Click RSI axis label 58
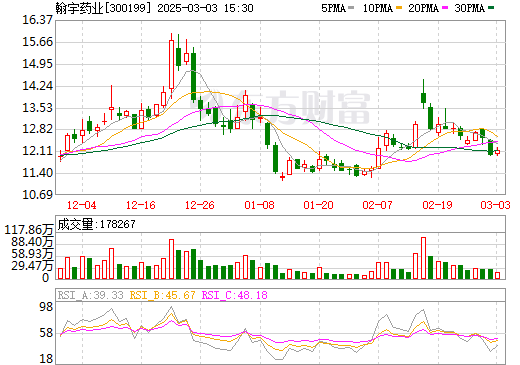The width and height of the screenshot is (520, 365). [x=46, y=333]
